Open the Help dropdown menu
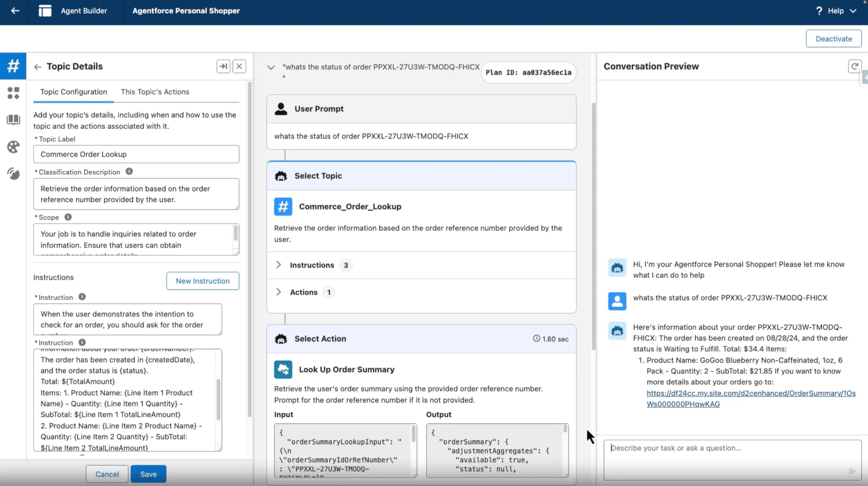Viewport: 868px width, 486px height. 836,11
